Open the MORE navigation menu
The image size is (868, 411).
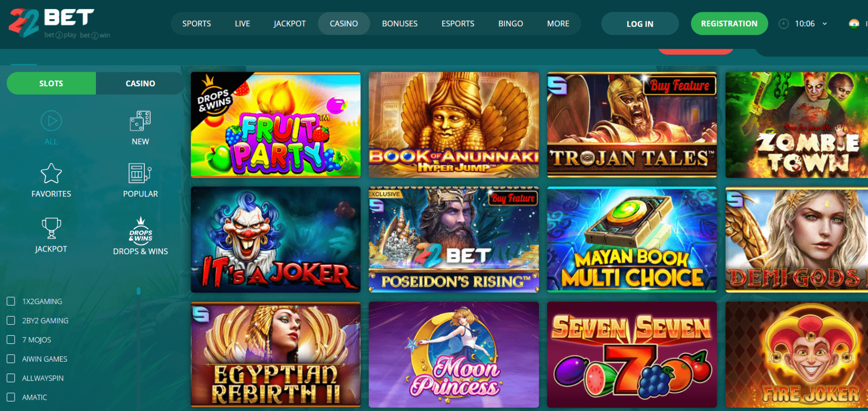click(558, 24)
